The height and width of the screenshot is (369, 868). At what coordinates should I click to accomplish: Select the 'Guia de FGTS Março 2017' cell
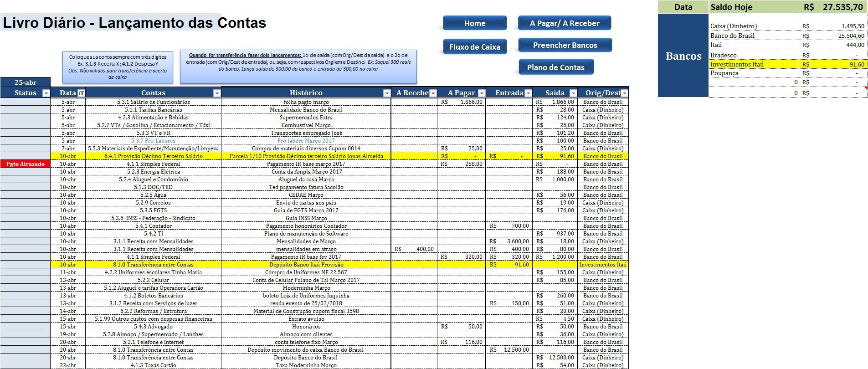click(x=306, y=210)
